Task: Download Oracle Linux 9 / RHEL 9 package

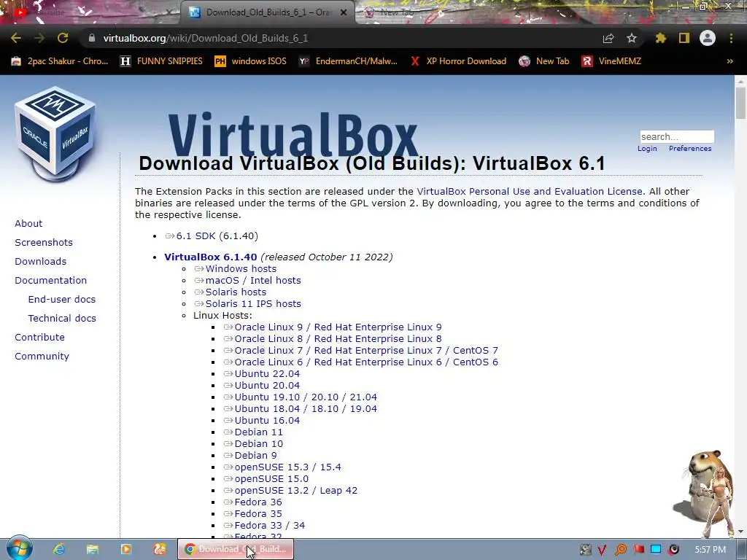Action: [x=338, y=327]
